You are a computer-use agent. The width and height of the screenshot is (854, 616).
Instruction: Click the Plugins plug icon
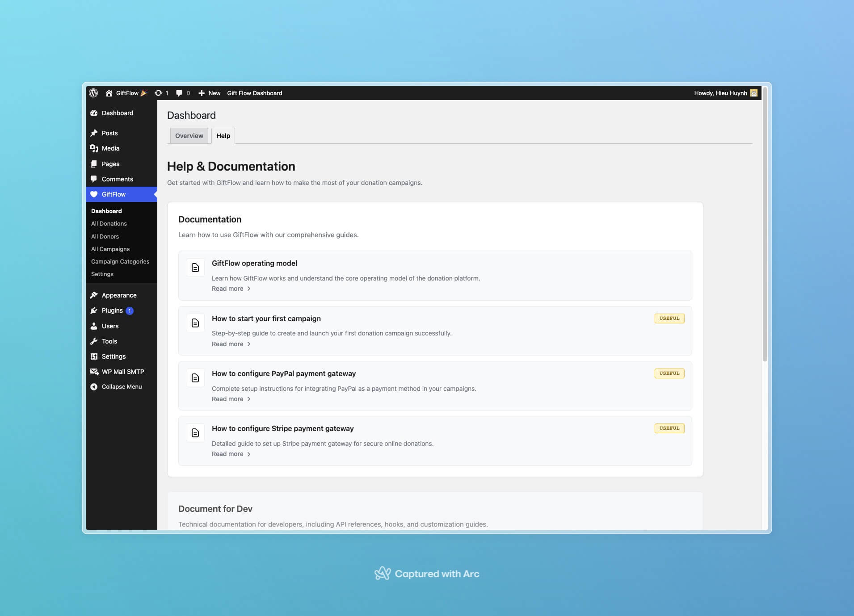94,310
